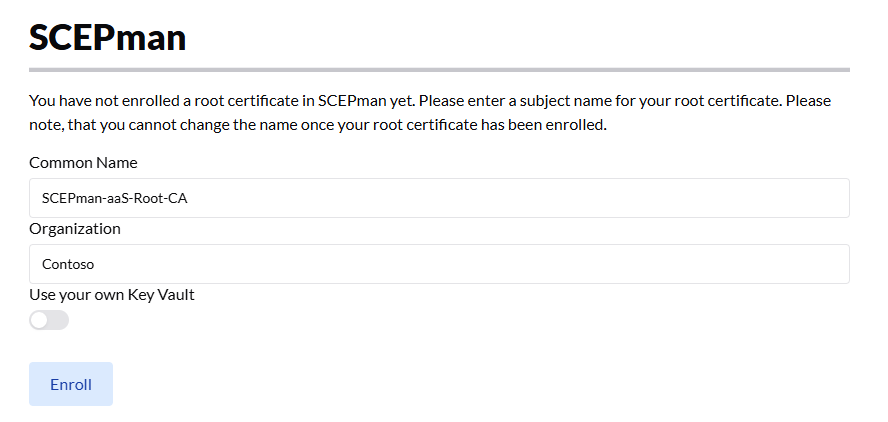The image size is (888, 422).
Task: Click the Common Name label
Action: tap(83, 162)
